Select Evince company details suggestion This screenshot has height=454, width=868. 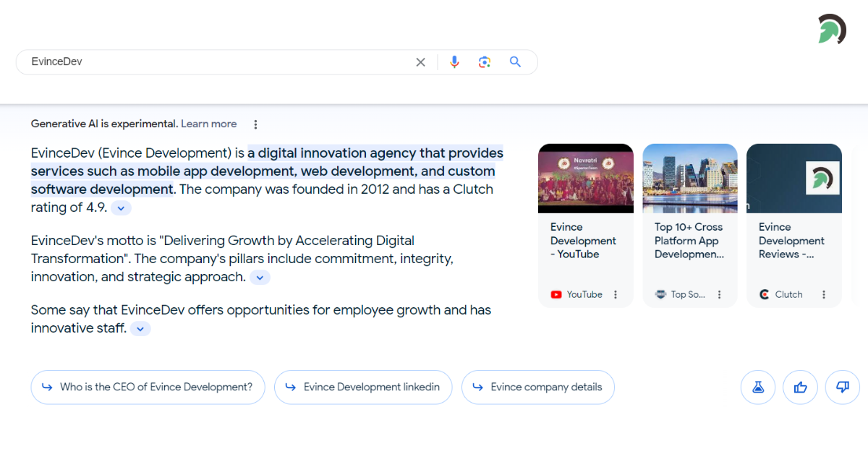pyautogui.click(x=537, y=387)
